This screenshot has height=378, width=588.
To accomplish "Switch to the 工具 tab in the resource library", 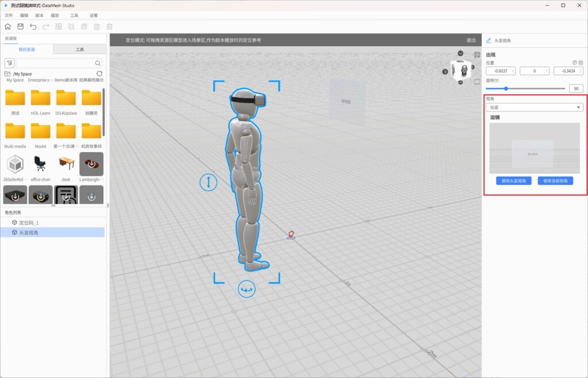I will [80, 50].
